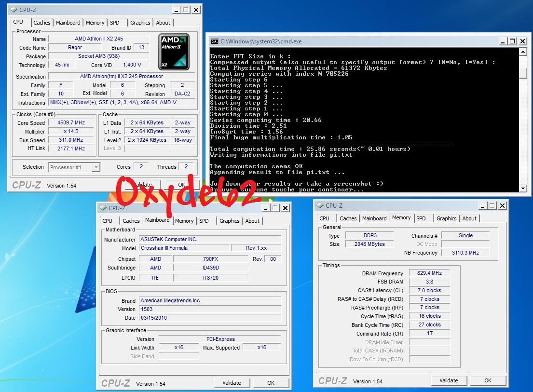
Task: Select About tab in Mainboard CPU-Z window
Action: pyautogui.click(x=252, y=221)
